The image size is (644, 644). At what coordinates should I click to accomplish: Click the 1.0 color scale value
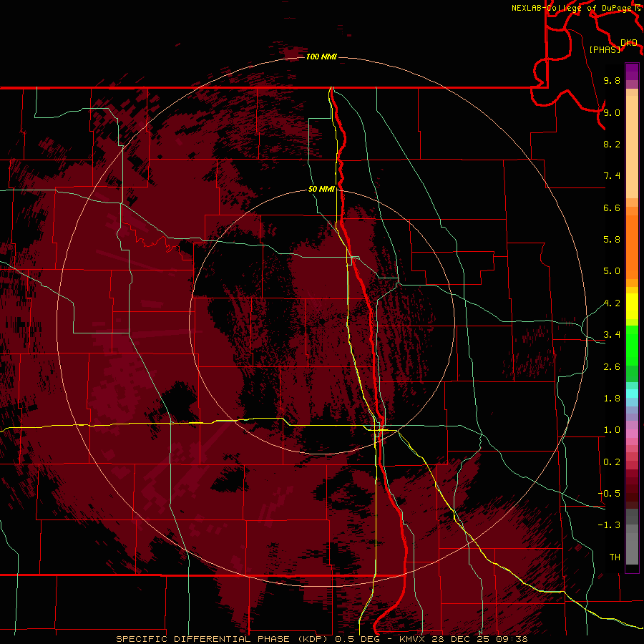coord(612,430)
